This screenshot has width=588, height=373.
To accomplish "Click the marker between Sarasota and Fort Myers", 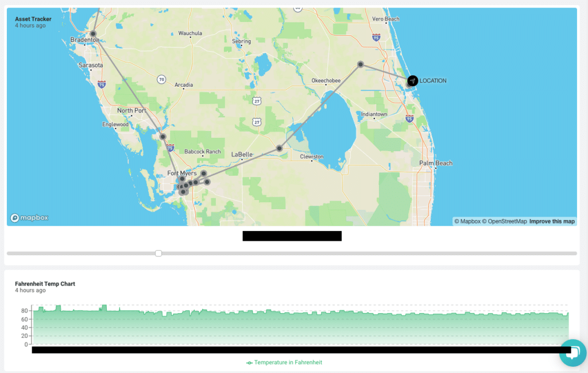I will (163, 137).
